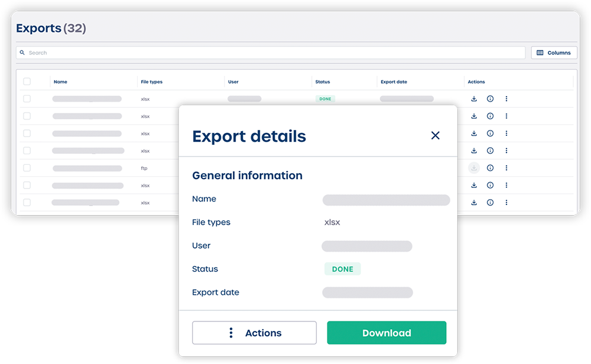Download the export just above the ftp row
This screenshot has width=591, height=364.
(474, 151)
